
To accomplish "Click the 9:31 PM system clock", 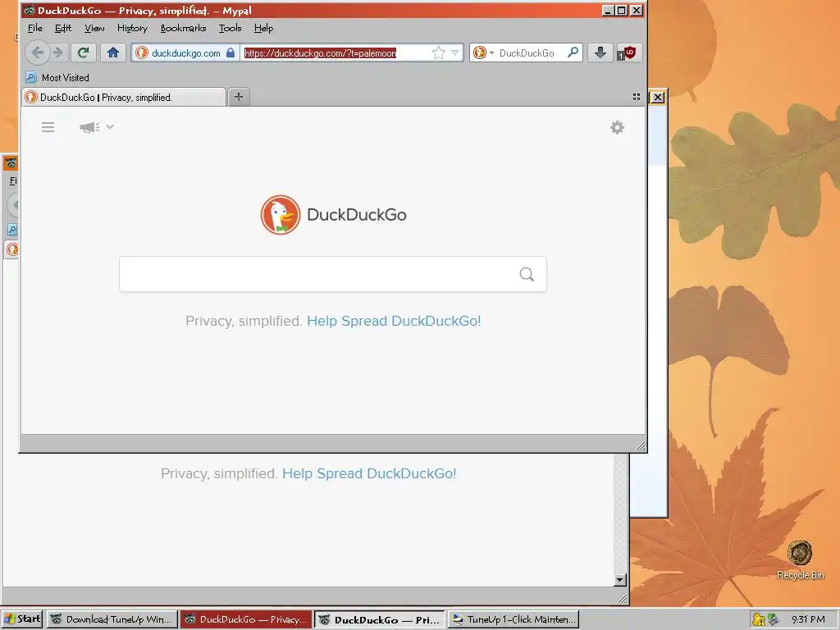I will [x=808, y=619].
